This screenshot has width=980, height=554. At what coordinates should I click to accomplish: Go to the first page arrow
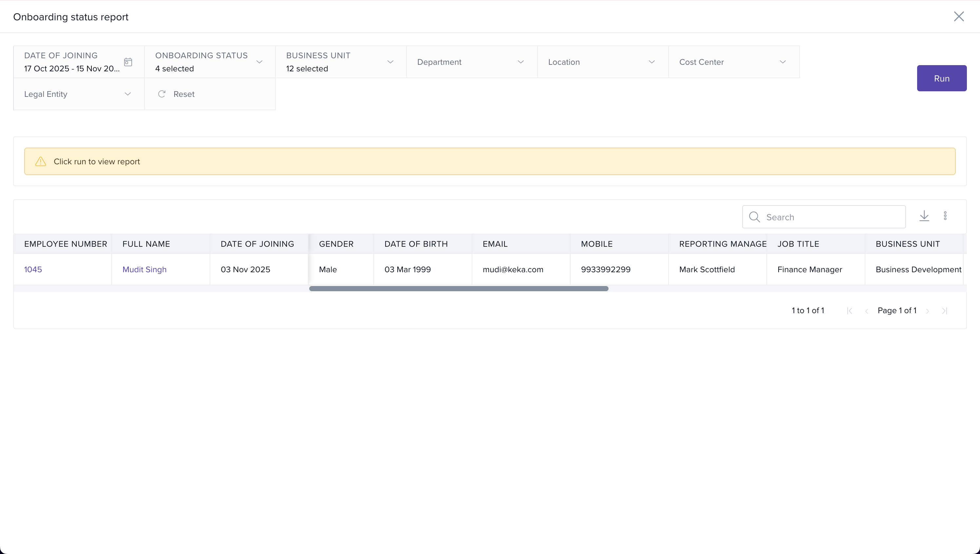(849, 311)
